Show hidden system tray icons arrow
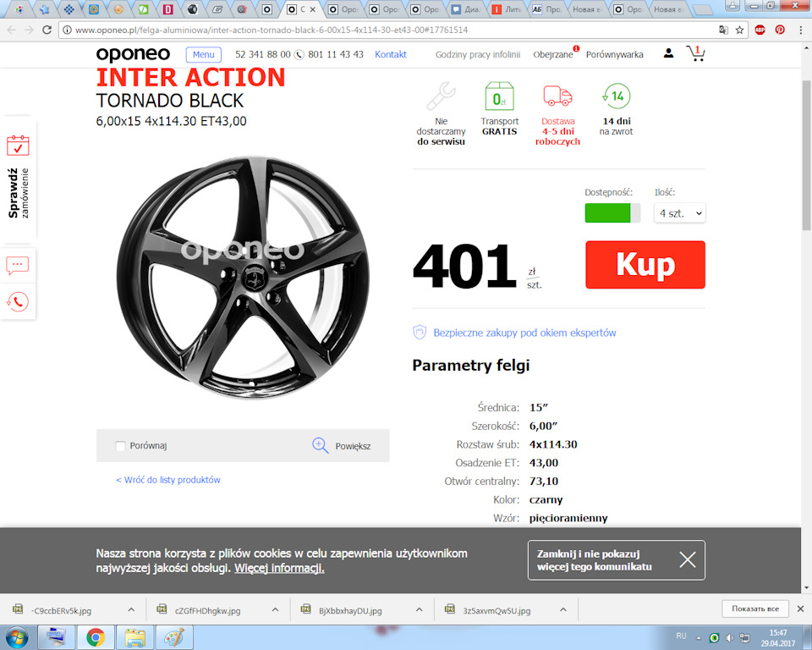812x650 pixels. (699, 638)
